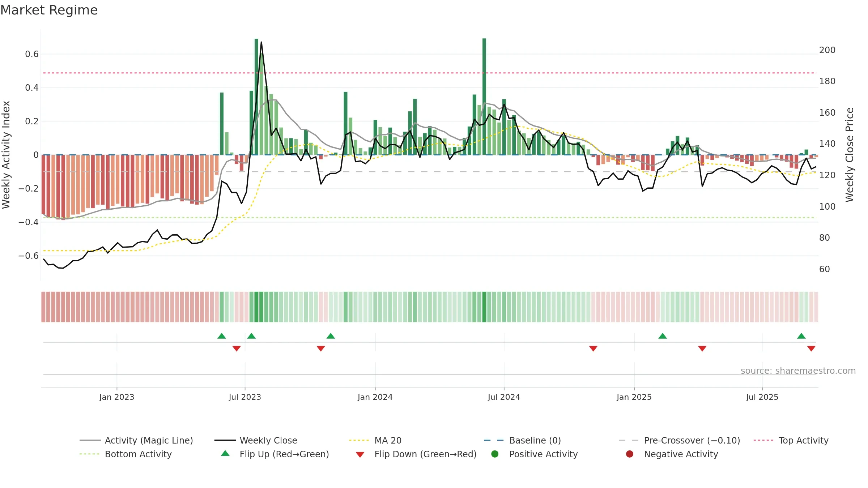The height and width of the screenshot is (488, 868).
Task: Click the 0.6 tick on the left axis
Action: (32, 54)
